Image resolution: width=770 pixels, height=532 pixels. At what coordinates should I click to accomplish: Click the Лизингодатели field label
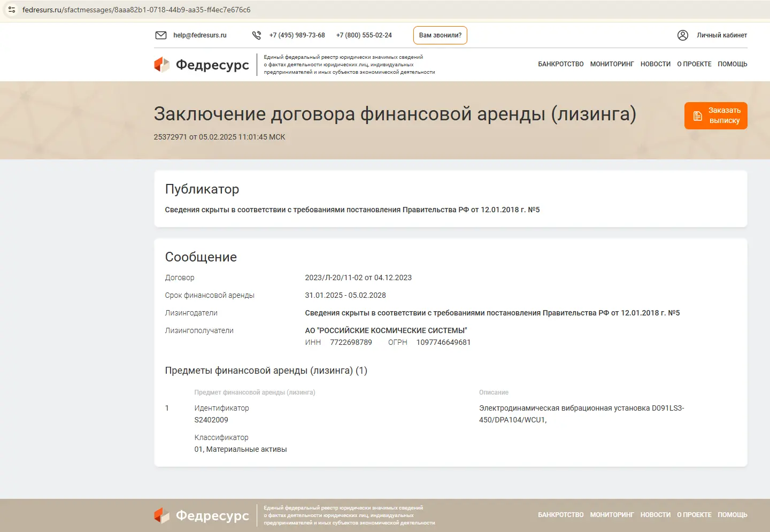tap(191, 313)
